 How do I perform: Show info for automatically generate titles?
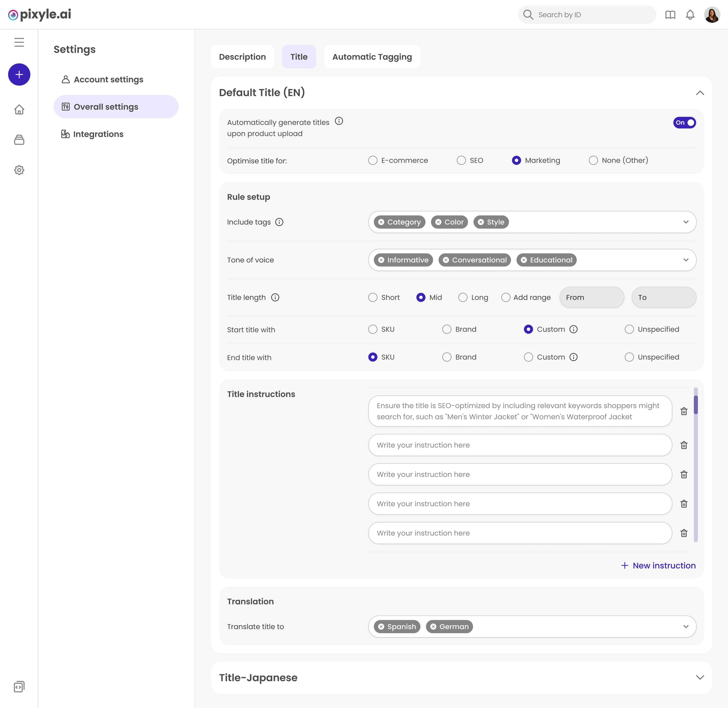(x=339, y=121)
